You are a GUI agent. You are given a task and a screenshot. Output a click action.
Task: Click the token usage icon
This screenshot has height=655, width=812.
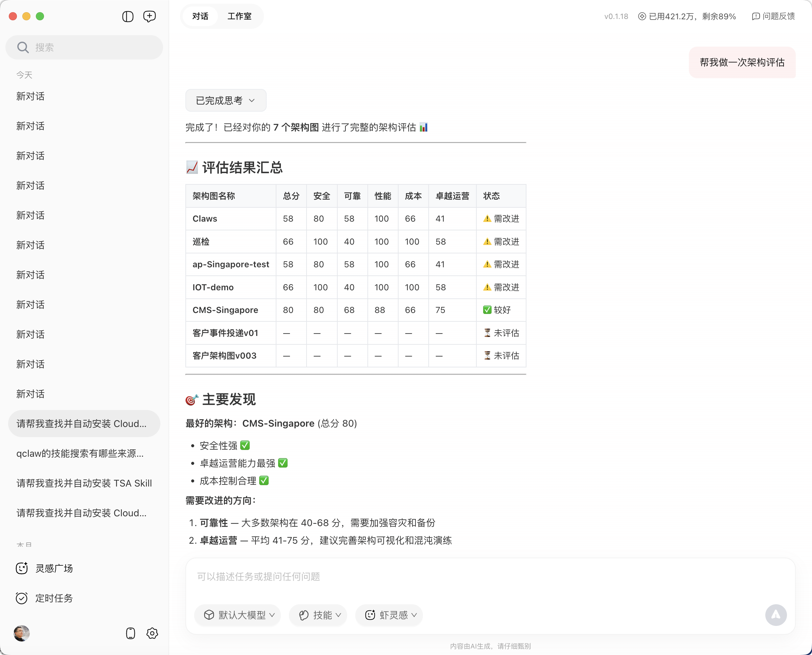tap(642, 17)
